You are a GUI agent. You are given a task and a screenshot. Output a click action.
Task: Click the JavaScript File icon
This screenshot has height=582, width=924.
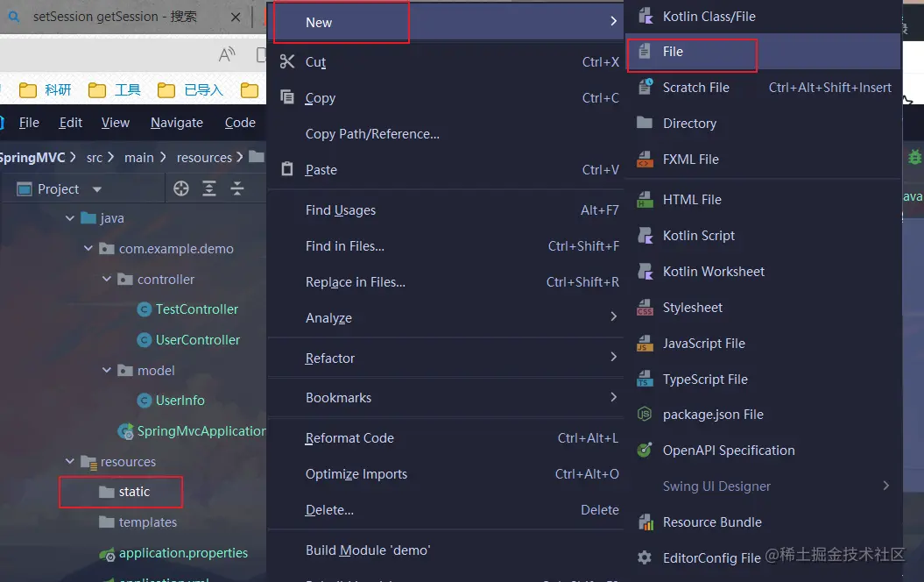[645, 344]
